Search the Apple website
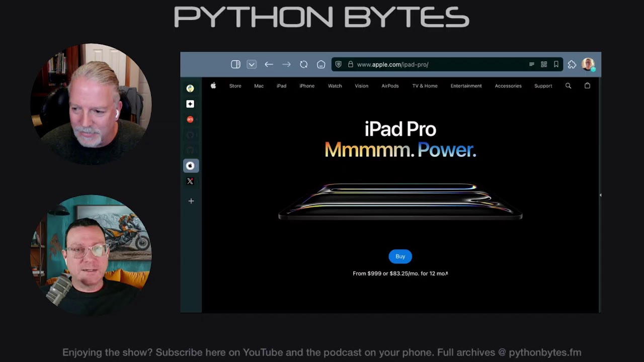Viewport: 644px width, 362px height. point(568,86)
